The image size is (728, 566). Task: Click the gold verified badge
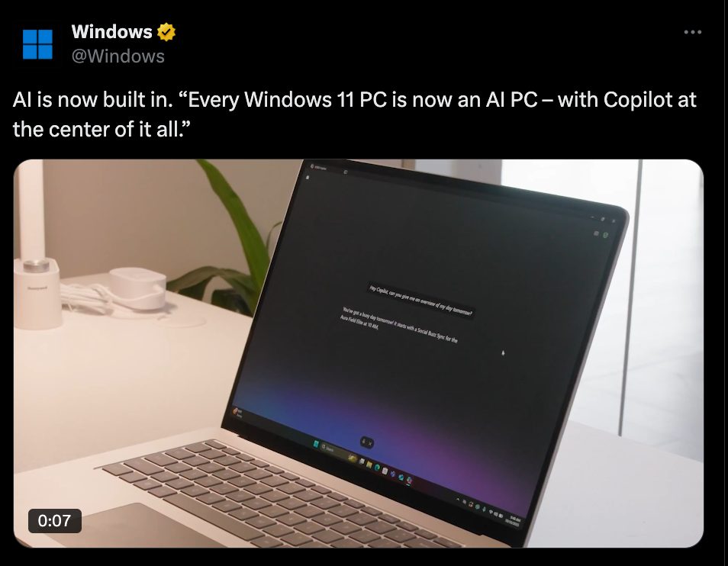click(x=166, y=32)
